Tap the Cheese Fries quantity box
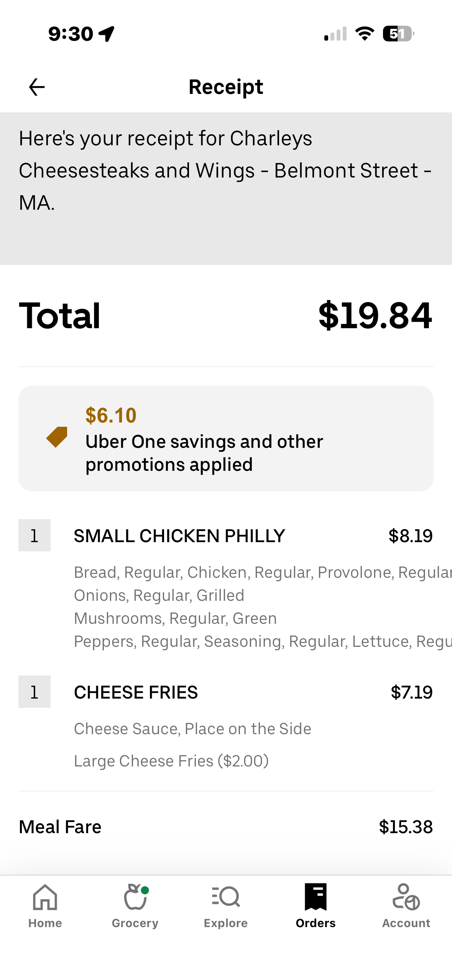The image size is (452, 980). (35, 692)
